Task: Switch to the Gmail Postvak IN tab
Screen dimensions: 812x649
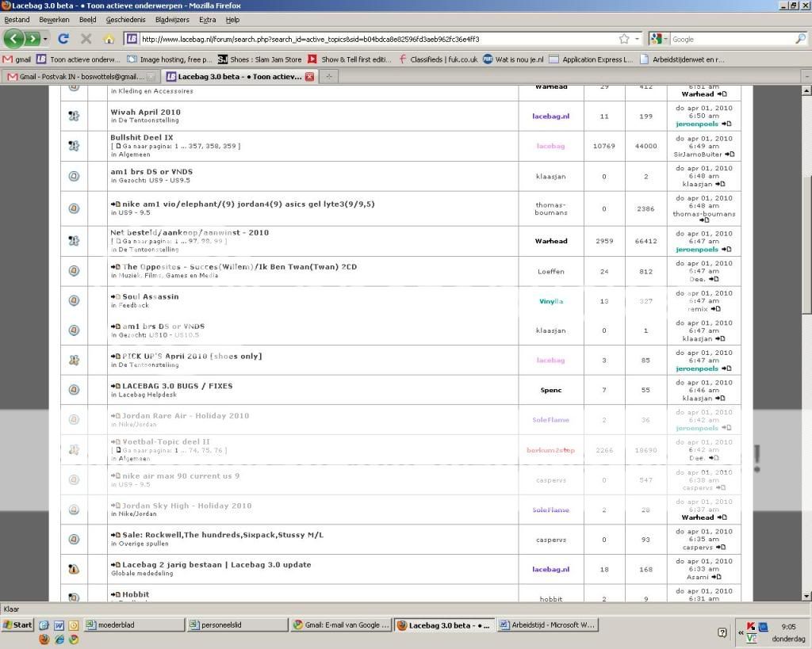Action: (x=80, y=77)
